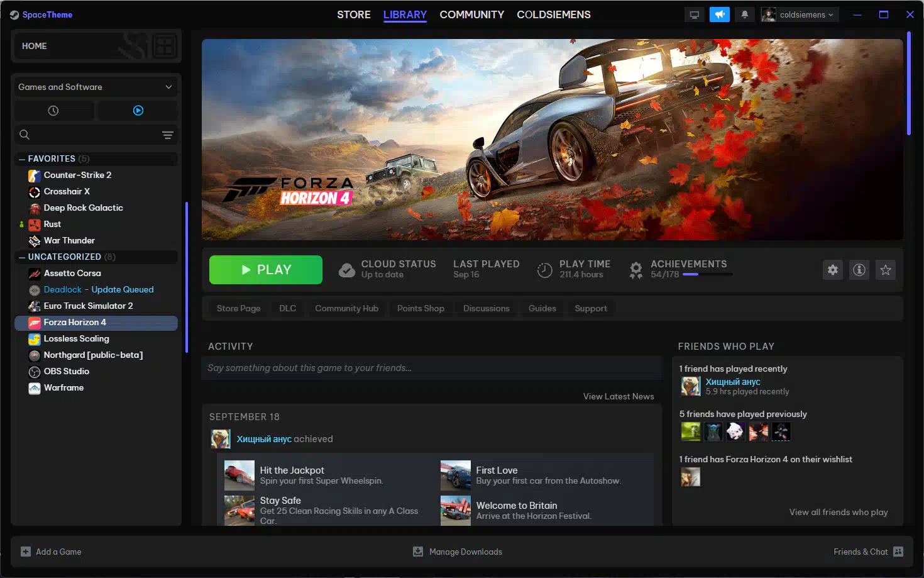This screenshot has width=924, height=578.
Task: Open the Store Page tab
Action: (239, 308)
